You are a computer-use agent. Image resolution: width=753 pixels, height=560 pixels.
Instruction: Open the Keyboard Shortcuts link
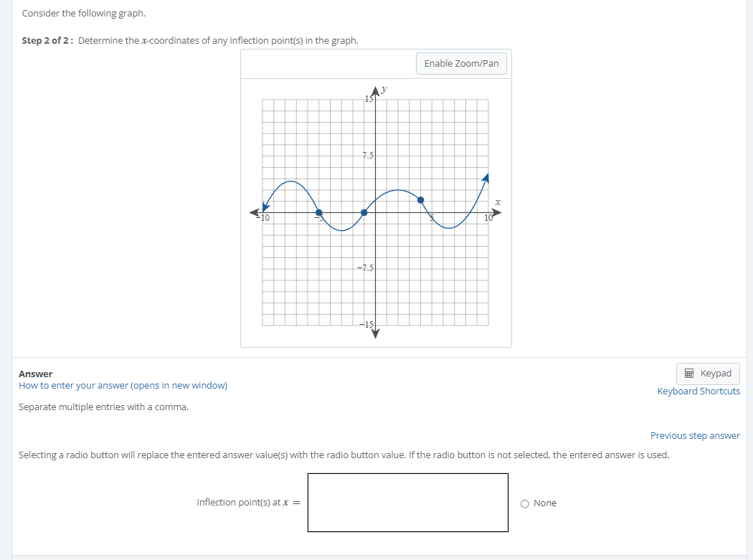(698, 391)
